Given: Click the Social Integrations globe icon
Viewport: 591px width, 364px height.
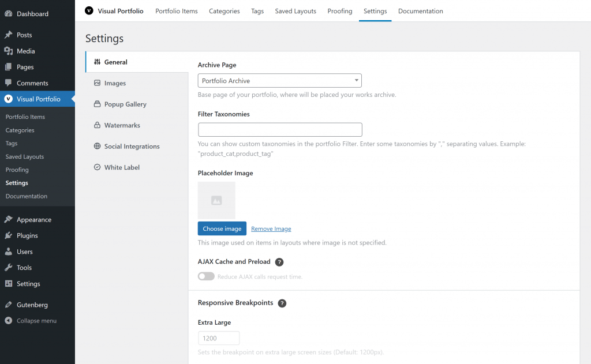Looking at the screenshot, I should click(97, 146).
